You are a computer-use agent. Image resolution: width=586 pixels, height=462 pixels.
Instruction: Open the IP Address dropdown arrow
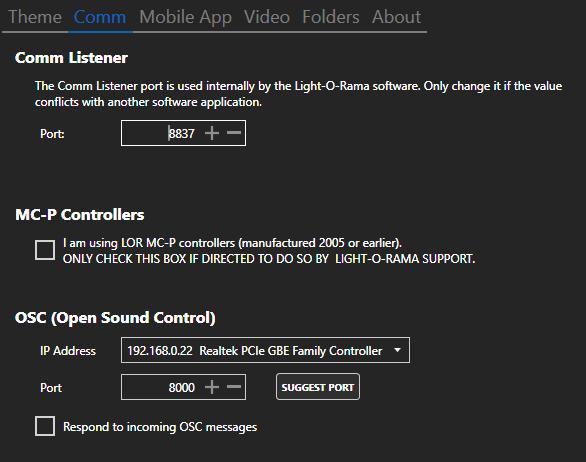point(398,350)
